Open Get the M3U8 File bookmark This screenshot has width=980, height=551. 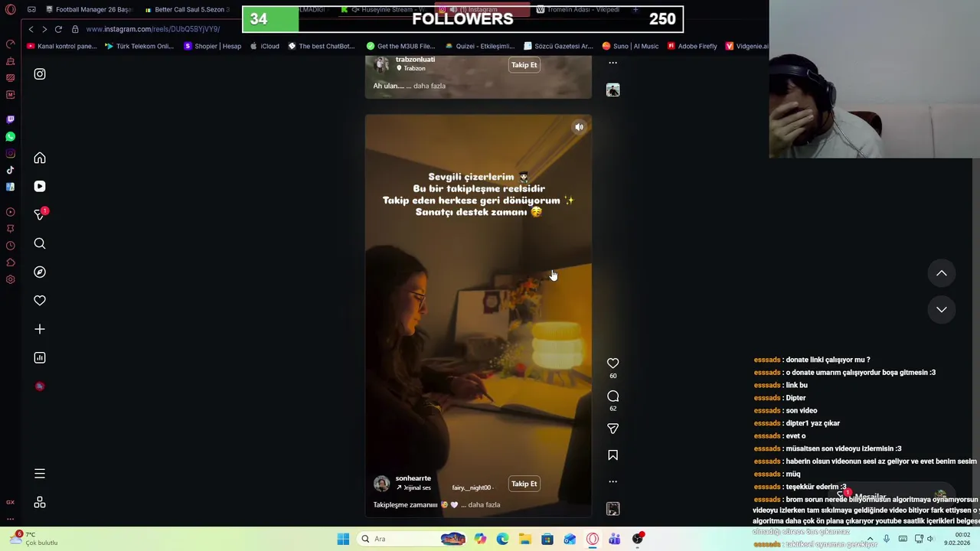[x=400, y=46]
